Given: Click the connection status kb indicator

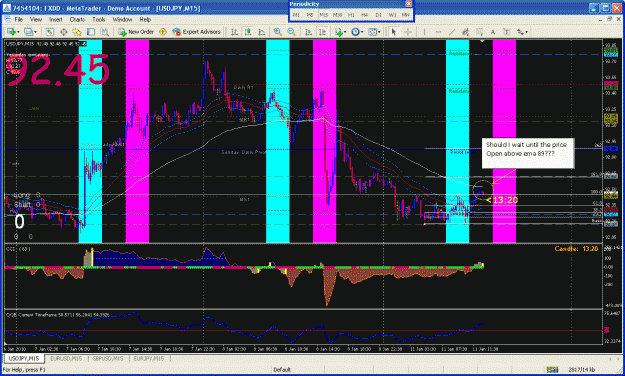Looking at the screenshot, I should (582, 370).
